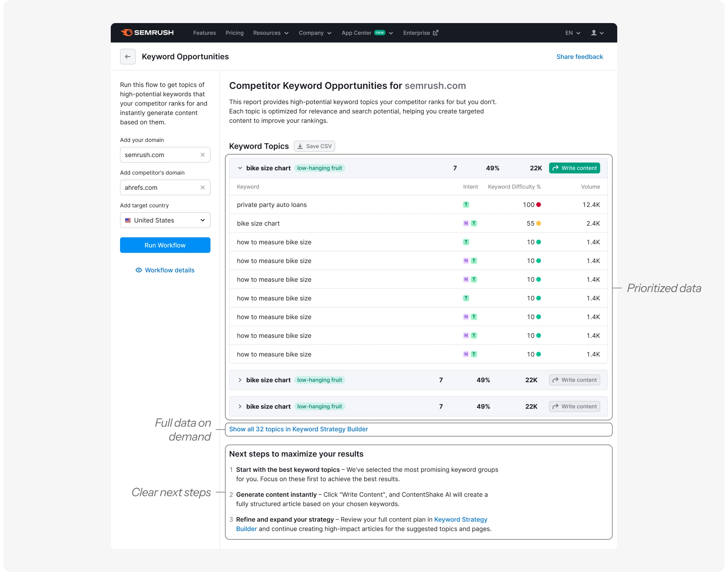The image size is (728, 572).
Task: Go back with the arrow button
Action: coord(128,57)
